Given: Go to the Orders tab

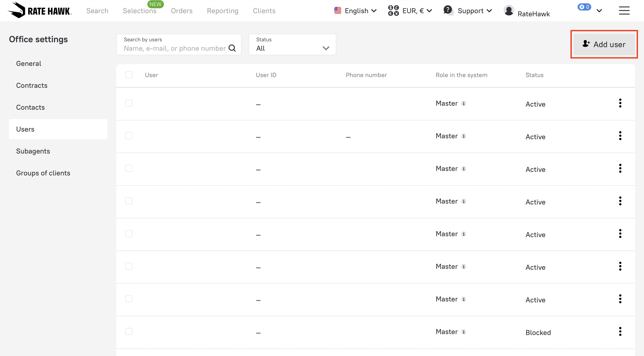Looking at the screenshot, I should tap(182, 11).
